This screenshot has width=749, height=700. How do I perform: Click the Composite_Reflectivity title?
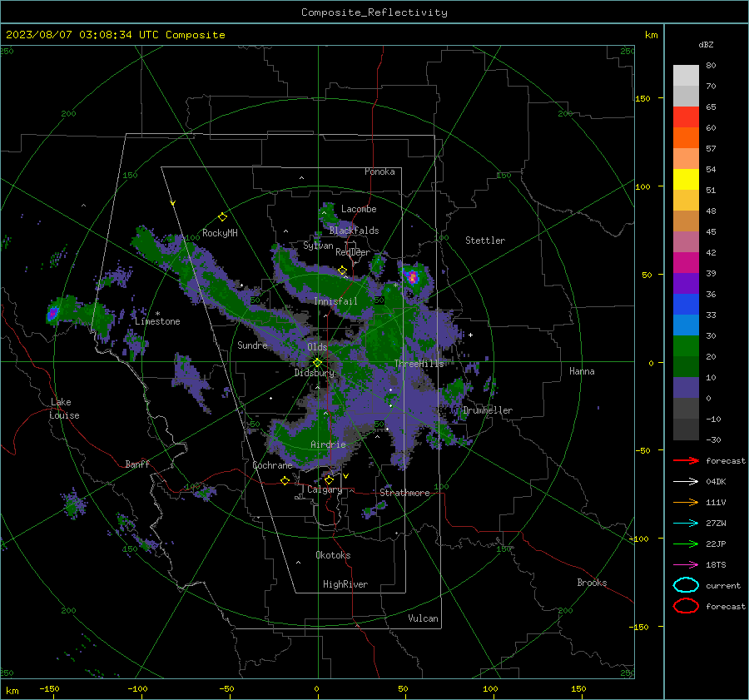pos(374,12)
